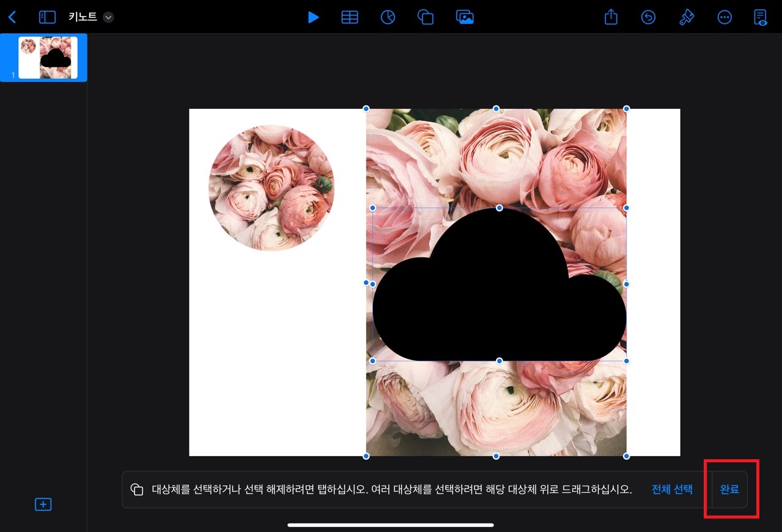
Task: Tap 완료 to finish selection
Action: tap(729, 489)
